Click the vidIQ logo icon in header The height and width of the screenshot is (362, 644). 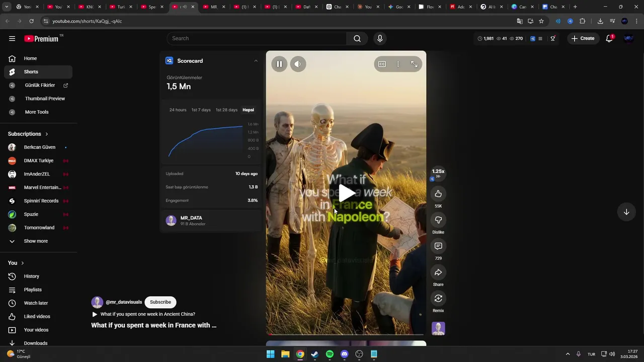click(533, 38)
